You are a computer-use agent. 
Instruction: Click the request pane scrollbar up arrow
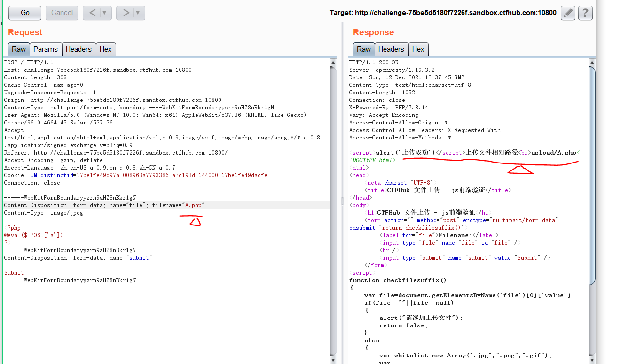(x=333, y=62)
